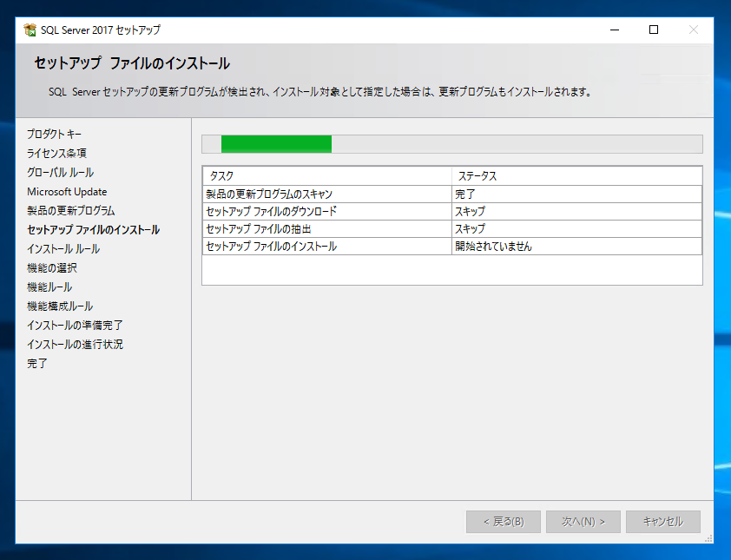Select the 機能ルール step
Image resolution: width=731 pixels, height=560 pixels.
[x=49, y=287]
